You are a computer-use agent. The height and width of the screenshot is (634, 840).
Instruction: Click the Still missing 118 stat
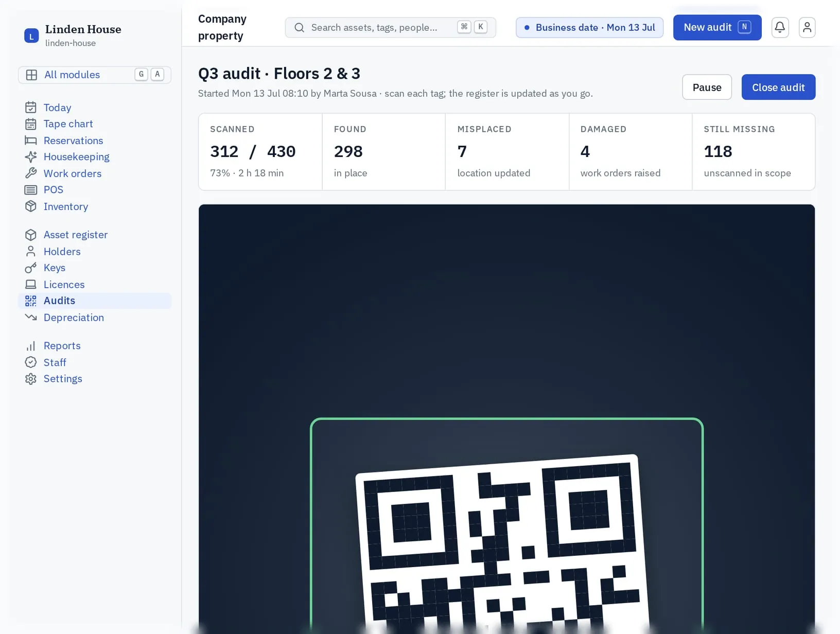click(754, 152)
